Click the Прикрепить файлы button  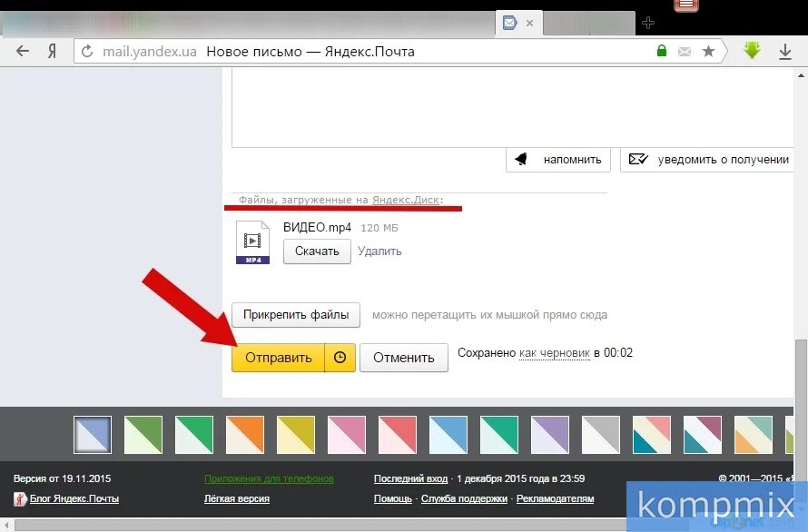pos(296,314)
